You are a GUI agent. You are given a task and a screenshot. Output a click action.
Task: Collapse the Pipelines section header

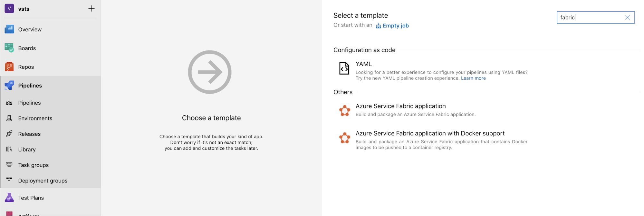pos(30,86)
